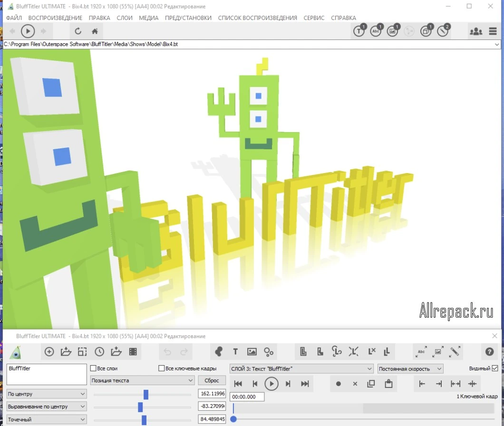Click the redo arrow icon
The width and height of the screenshot is (504, 426).
(184, 352)
